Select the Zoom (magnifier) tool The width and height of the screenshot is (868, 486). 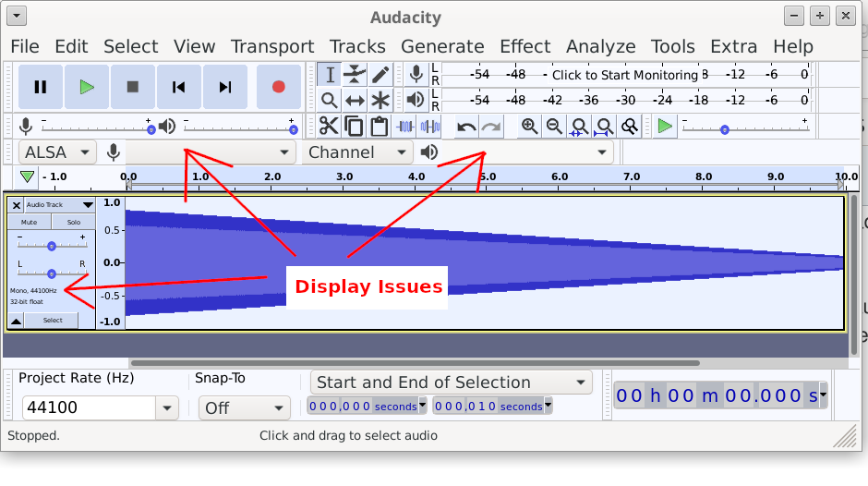330,101
